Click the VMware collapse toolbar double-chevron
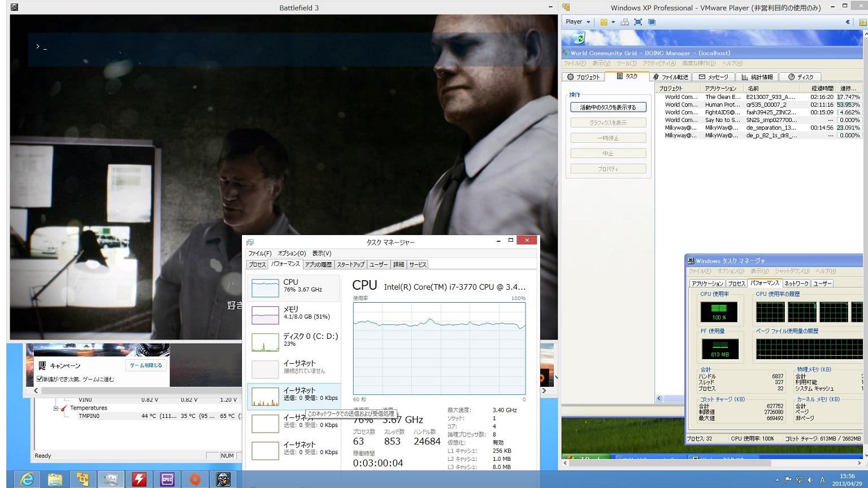The image size is (868, 488). point(848,22)
